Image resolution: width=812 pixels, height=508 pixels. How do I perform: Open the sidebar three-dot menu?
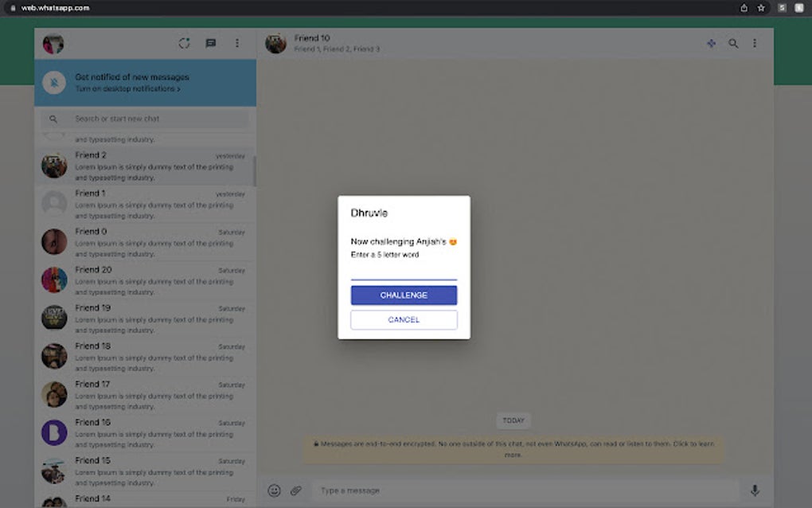coord(236,43)
